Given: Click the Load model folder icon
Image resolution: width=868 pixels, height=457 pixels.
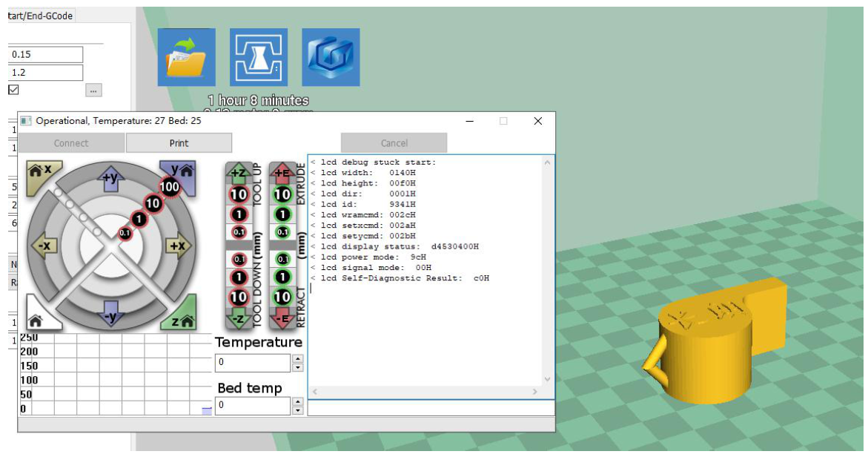Looking at the screenshot, I should (x=187, y=57).
